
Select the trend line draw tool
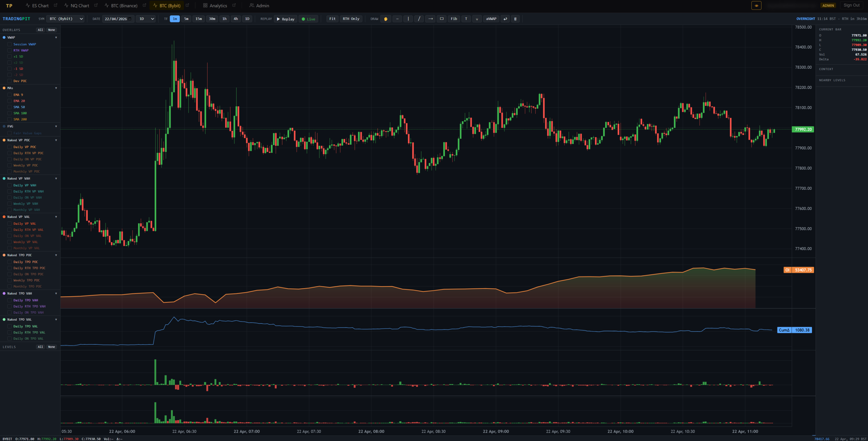[x=419, y=19]
